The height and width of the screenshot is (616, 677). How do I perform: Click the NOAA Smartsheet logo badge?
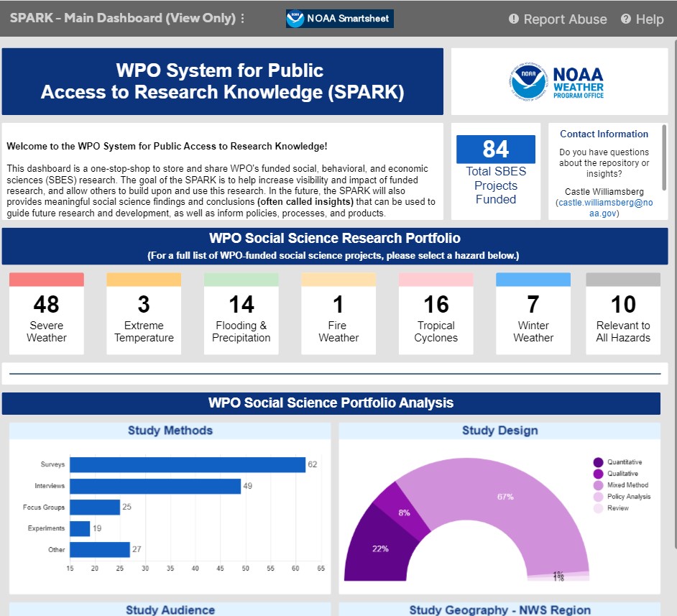pos(339,19)
